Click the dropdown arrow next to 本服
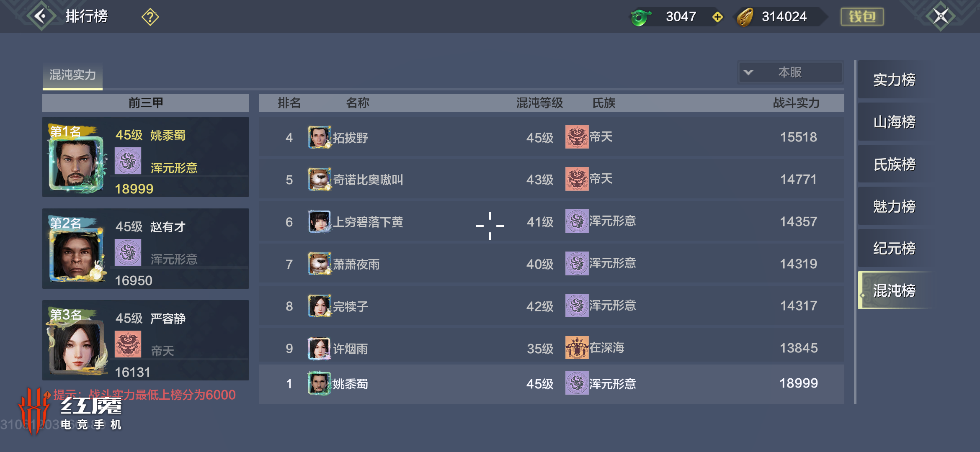This screenshot has height=452, width=980. pos(748,72)
